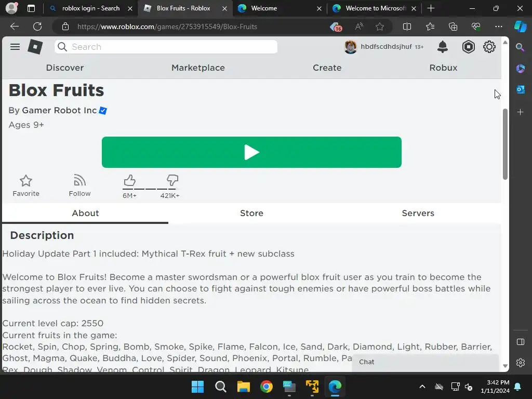The height and width of the screenshot is (399, 532).
Task: Open the Edge Favorites list
Action: click(430, 26)
